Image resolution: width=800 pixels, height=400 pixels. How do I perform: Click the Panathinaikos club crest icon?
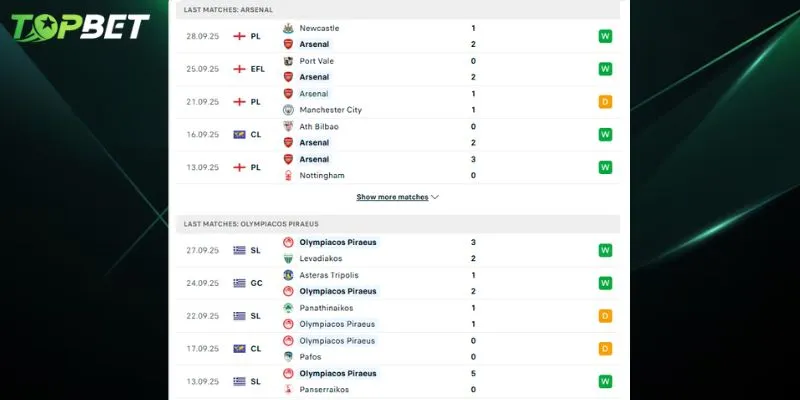[288, 308]
